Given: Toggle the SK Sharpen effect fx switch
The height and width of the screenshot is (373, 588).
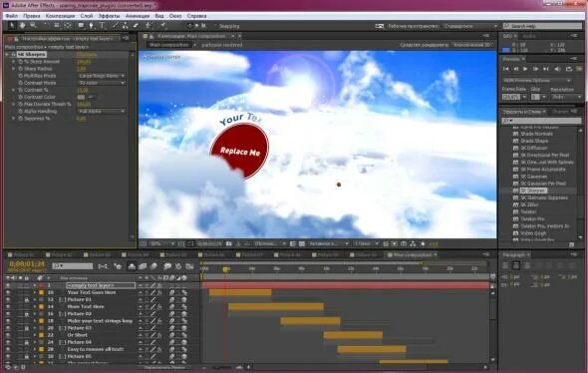Looking at the screenshot, I should pos(14,55).
